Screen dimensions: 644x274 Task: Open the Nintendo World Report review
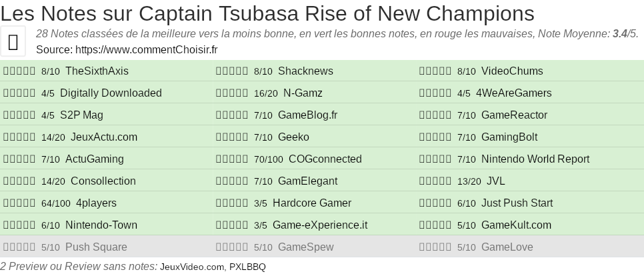[x=535, y=159]
